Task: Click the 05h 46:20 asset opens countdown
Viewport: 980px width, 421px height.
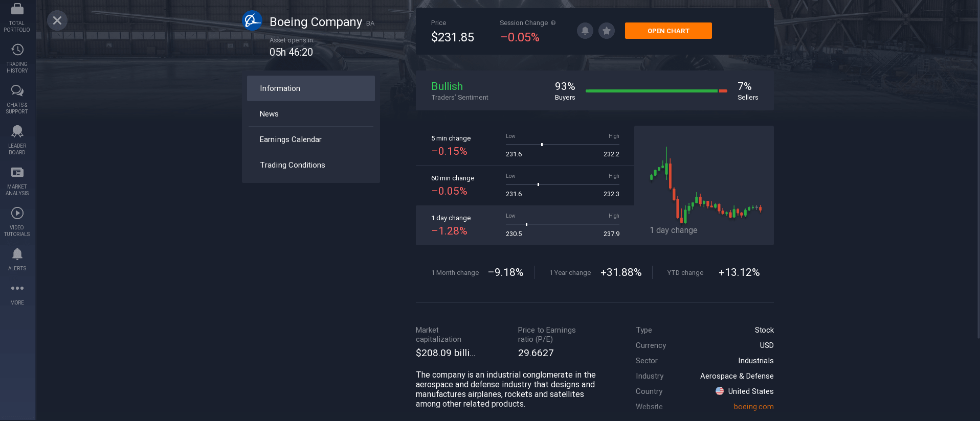Action: (x=291, y=52)
